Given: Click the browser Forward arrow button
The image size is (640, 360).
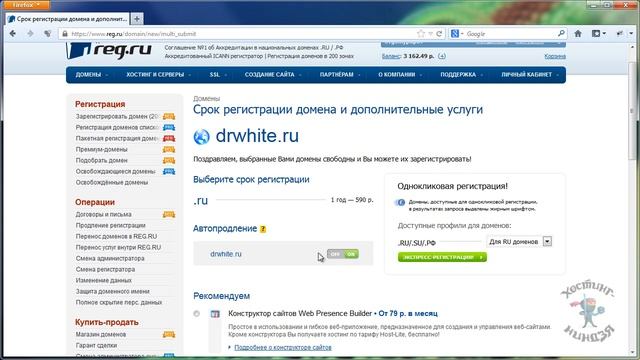Looking at the screenshot, I should tap(30, 34).
